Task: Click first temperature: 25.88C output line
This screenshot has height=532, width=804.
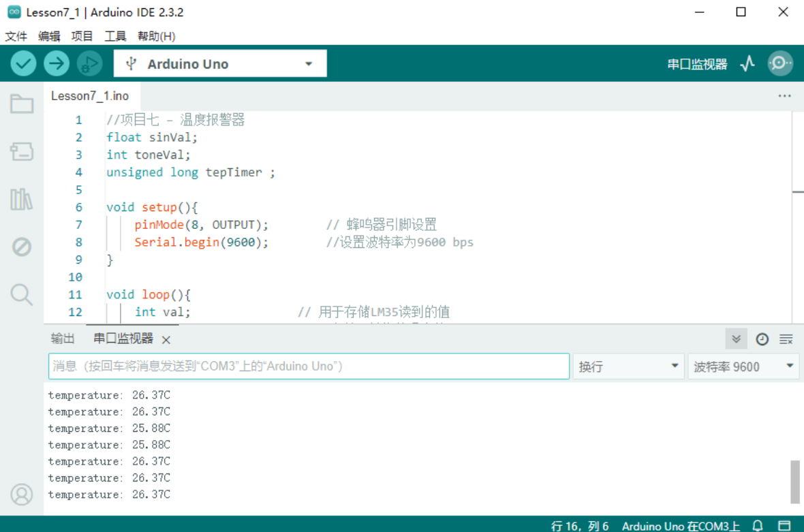Action: (x=109, y=428)
